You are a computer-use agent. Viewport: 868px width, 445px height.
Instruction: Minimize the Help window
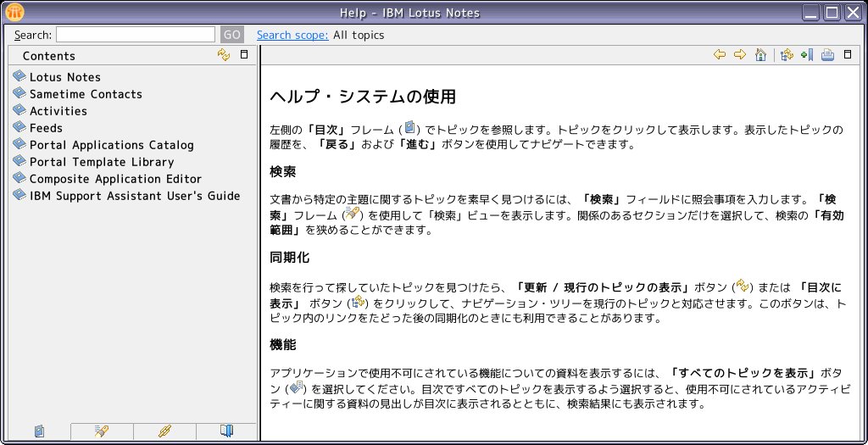tap(812, 12)
